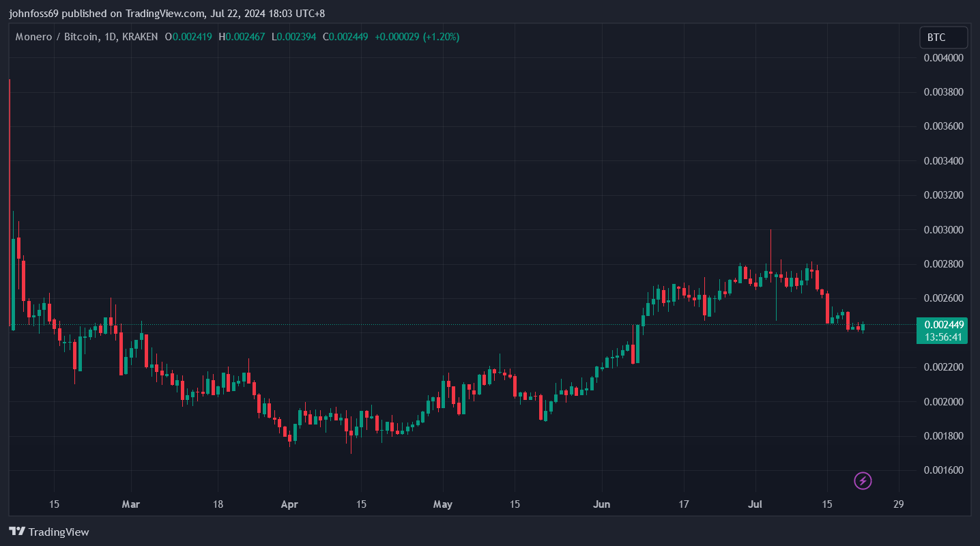Screen dimensions: 980x546
Task: Click the 0.003000 price axis label
Action: click(944, 230)
